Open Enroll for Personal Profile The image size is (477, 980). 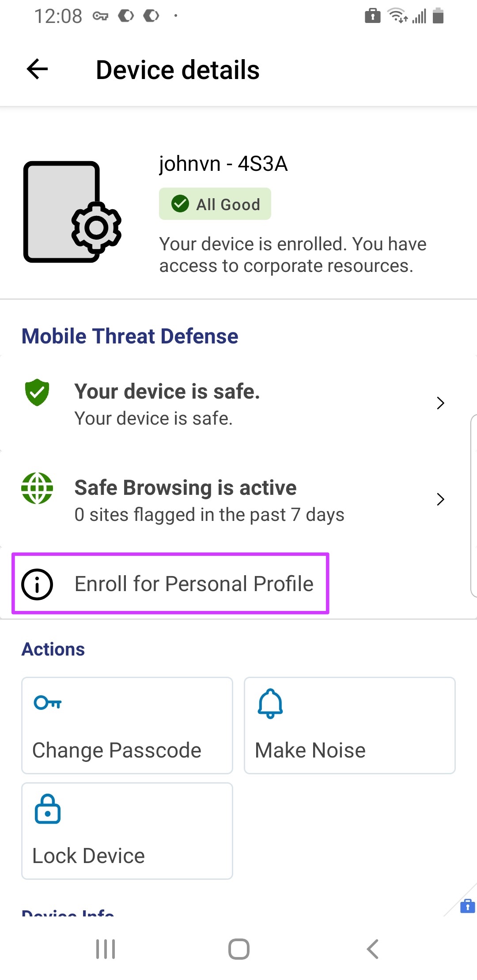tap(194, 584)
